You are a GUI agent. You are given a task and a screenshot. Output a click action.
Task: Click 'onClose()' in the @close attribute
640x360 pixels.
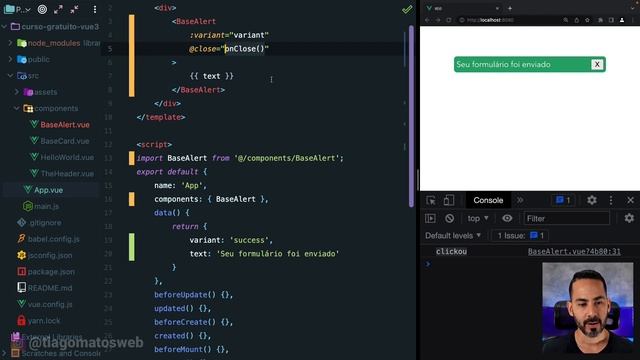click(x=244, y=49)
